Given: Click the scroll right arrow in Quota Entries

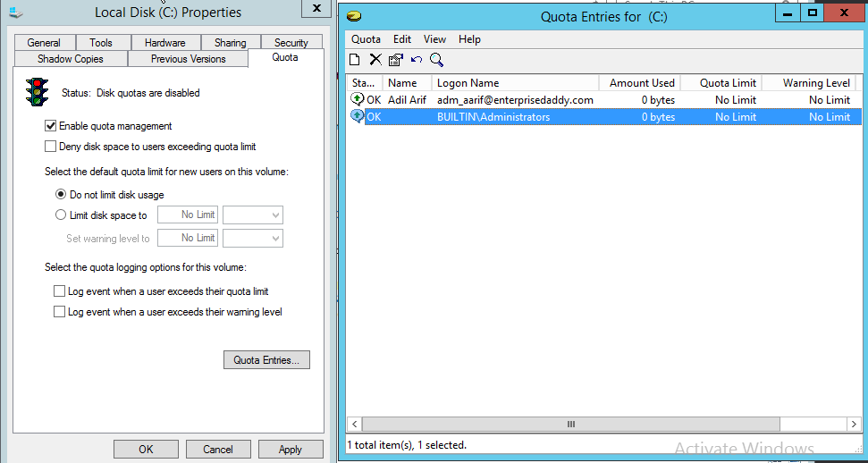Looking at the screenshot, I should tap(854, 425).
